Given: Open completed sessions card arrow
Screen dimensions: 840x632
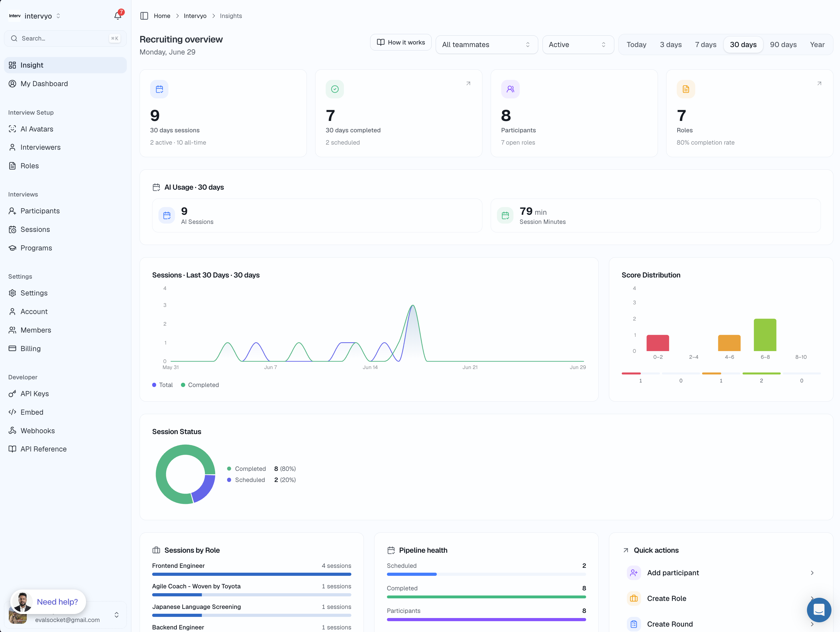Looking at the screenshot, I should click(468, 84).
